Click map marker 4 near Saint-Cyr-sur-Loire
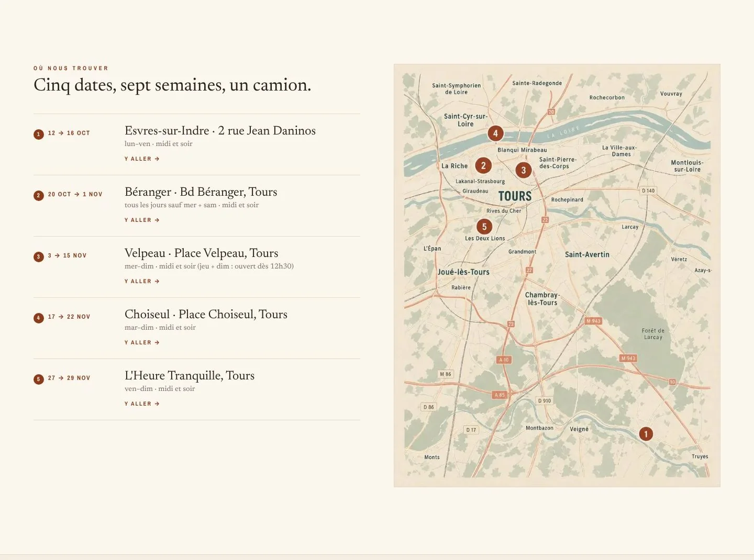Image resolution: width=754 pixels, height=560 pixels. [x=495, y=133]
